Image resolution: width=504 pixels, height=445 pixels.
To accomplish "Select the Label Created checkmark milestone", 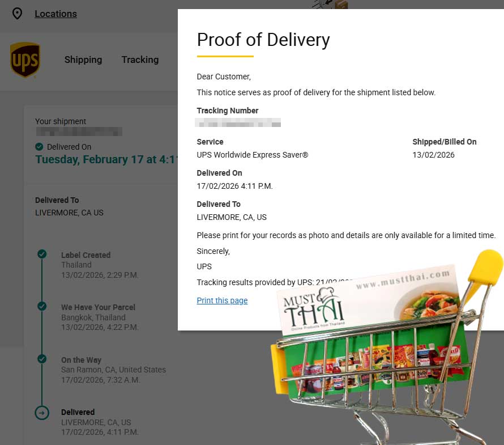I will tap(42, 254).
